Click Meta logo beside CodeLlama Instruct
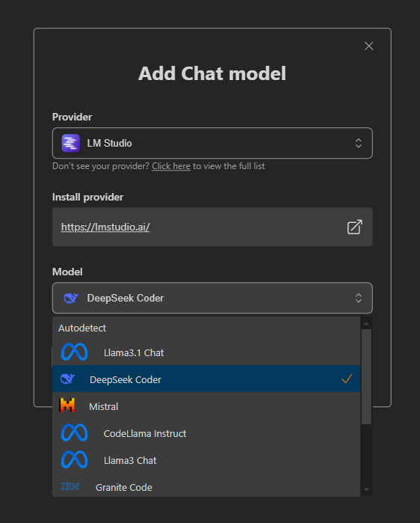420x523 pixels. pos(74,433)
